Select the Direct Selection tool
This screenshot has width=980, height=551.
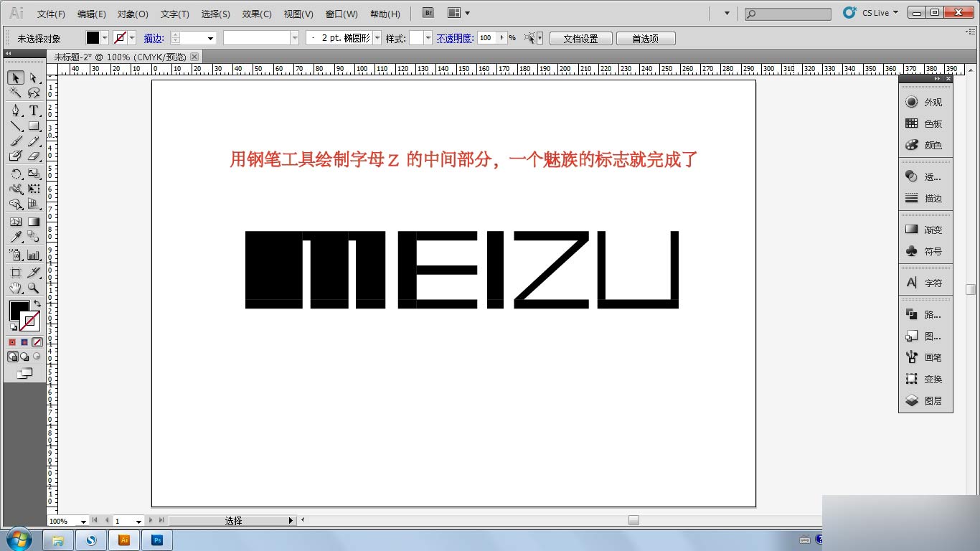tap(33, 77)
